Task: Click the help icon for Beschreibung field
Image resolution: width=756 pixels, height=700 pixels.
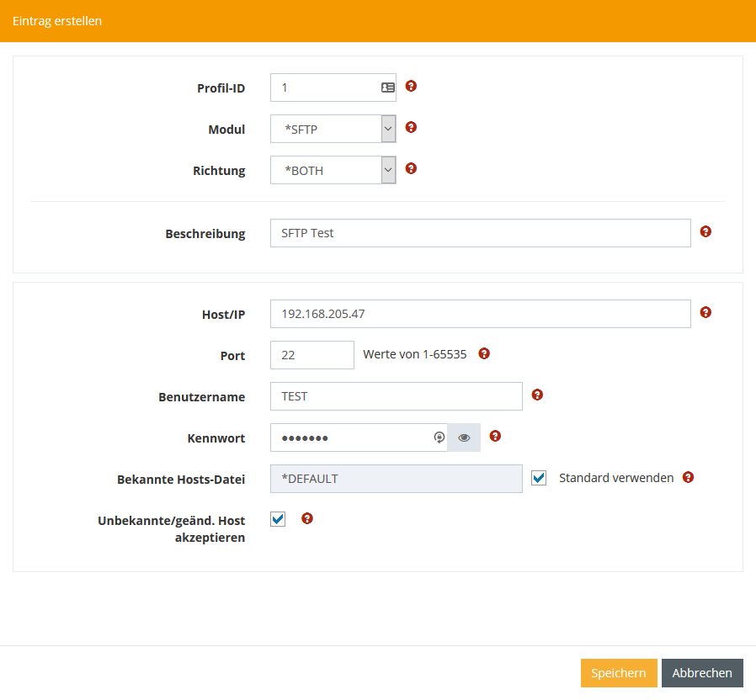Action: point(705,231)
